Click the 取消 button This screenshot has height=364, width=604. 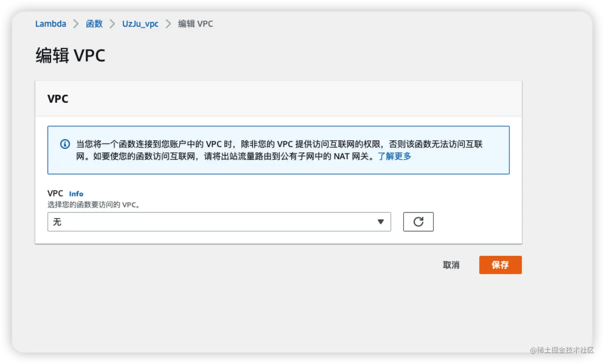(x=451, y=265)
